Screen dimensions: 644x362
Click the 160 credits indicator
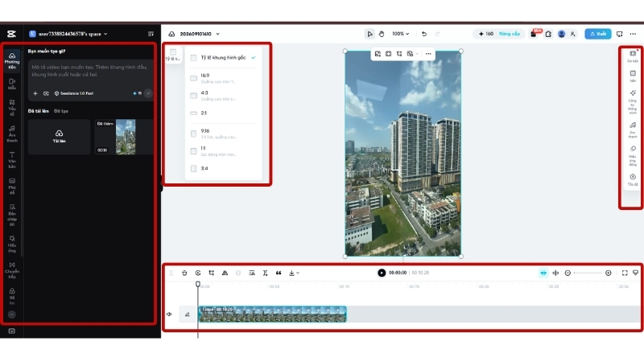[x=486, y=34]
